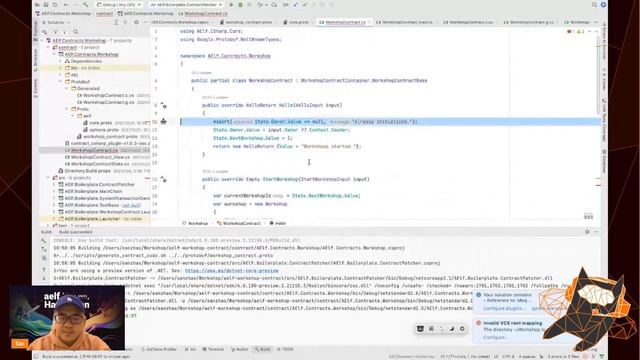
Task: Select WorkshopContractState.cs in Solution tree
Action: [100, 164]
